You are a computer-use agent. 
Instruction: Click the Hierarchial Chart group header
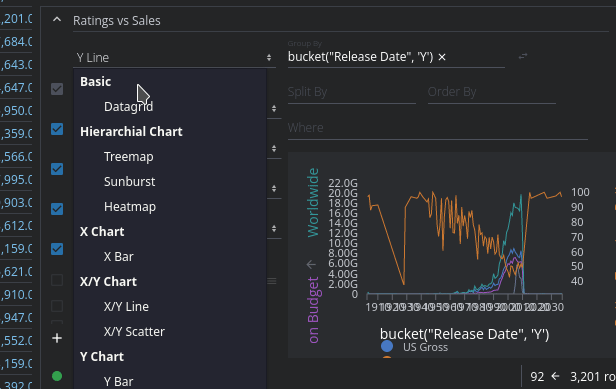click(x=131, y=132)
